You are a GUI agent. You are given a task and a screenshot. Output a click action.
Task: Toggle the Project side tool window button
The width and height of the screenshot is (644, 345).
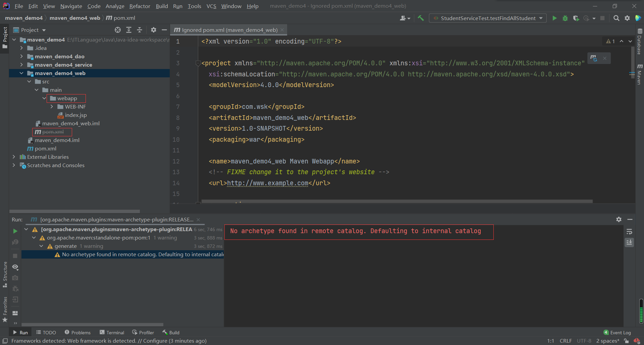coord(5,38)
